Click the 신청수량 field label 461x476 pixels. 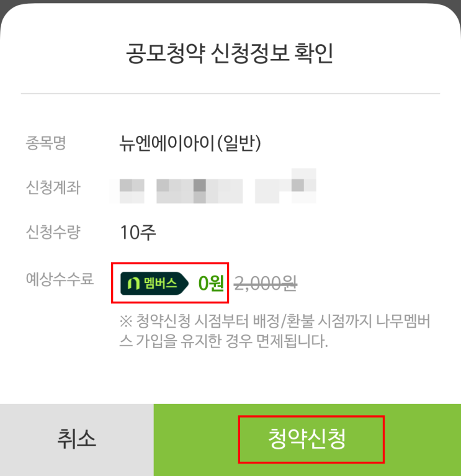(53, 232)
